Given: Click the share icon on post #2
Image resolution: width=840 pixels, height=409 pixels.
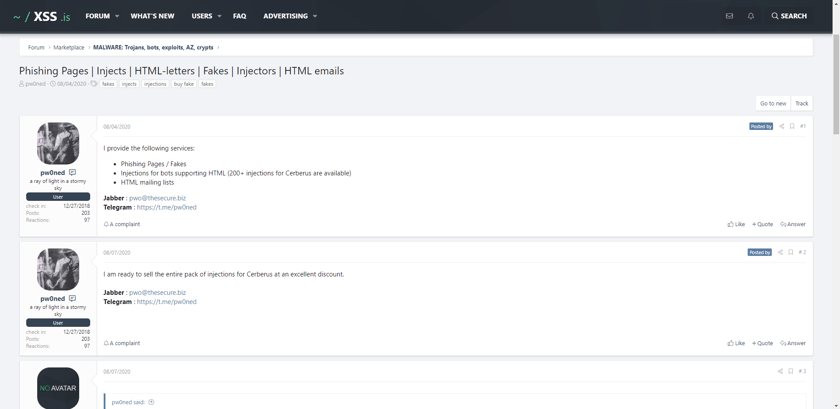Looking at the screenshot, I should click(780, 252).
